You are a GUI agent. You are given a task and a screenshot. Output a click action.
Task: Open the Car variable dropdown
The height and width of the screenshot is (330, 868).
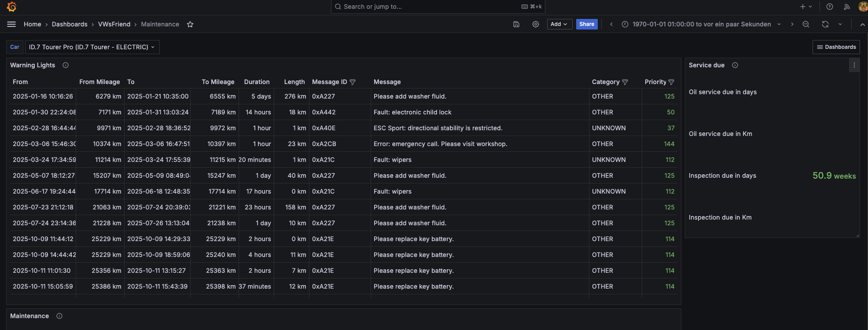coord(92,47)
